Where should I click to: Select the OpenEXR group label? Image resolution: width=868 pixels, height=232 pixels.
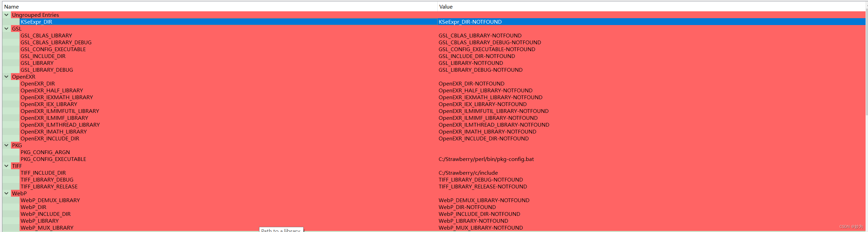point(24,77)
